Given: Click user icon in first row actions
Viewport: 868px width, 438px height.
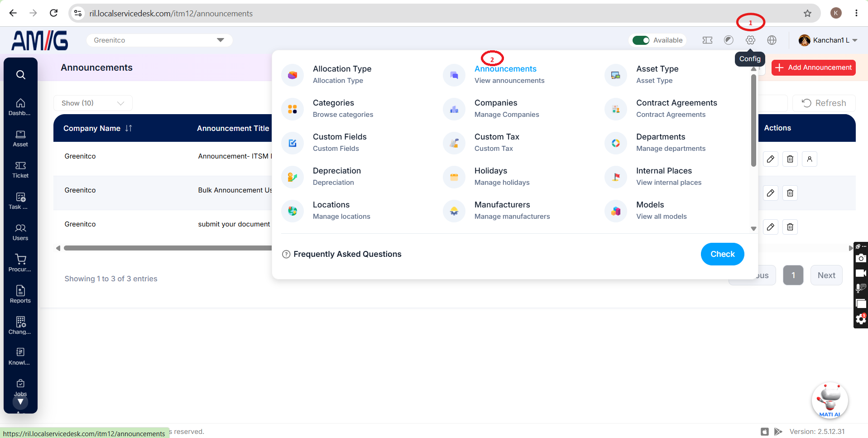Looking at the screenshot, I should tap(810, 159).
